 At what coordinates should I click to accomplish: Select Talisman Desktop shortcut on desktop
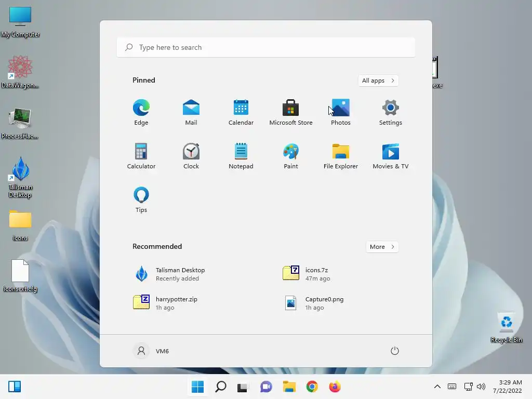(x=20, y=178)
